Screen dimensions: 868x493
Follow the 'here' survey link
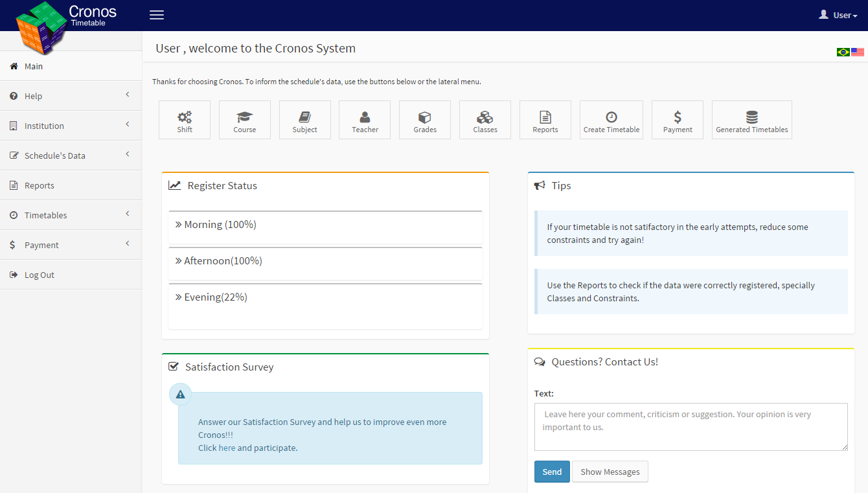coord(227,448)
